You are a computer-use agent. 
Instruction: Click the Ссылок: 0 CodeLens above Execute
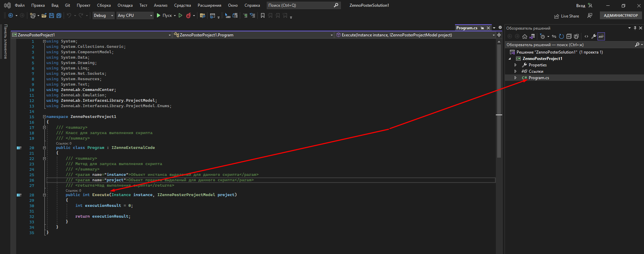73,191
